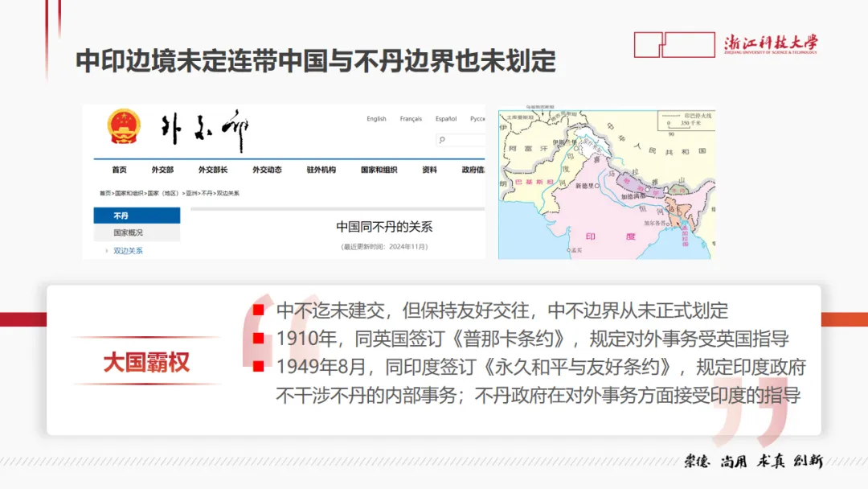Open the 国家和组织 navigation menu item
The height and width of the screenshot is (489, 868).
379,170
